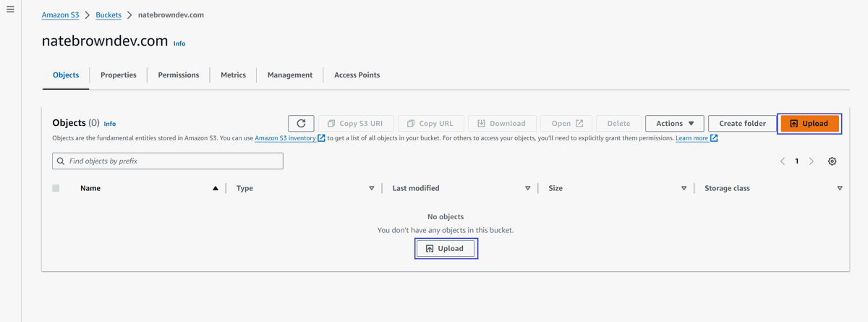Open the hamburger navigation menu
The height and width of the screenshot is (322, 868).
point(10,9)
